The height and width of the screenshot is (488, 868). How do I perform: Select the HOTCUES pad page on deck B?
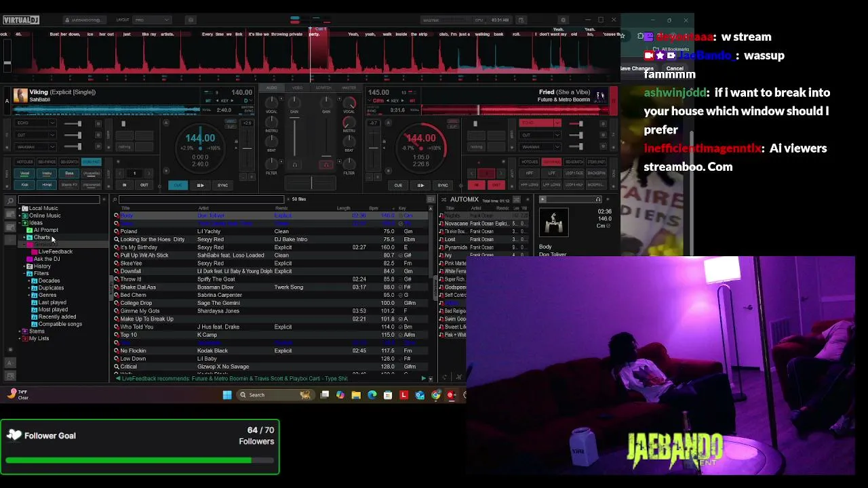click(x=530, y=162)
